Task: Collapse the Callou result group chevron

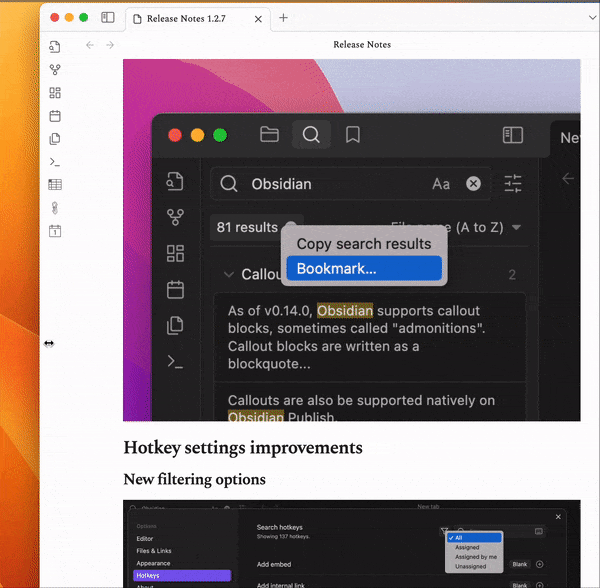Action: 229,274
